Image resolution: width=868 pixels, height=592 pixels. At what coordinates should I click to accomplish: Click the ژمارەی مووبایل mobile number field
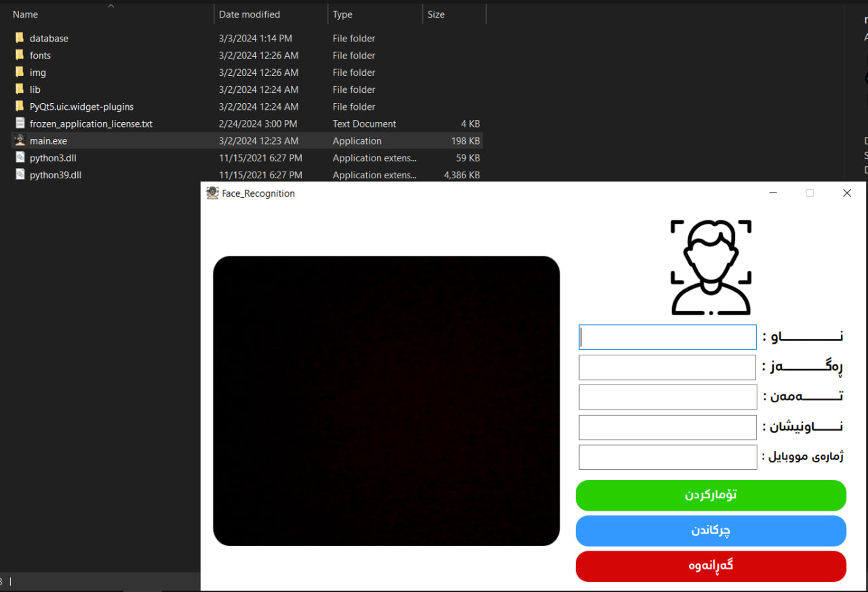click(x=667, y=457)
